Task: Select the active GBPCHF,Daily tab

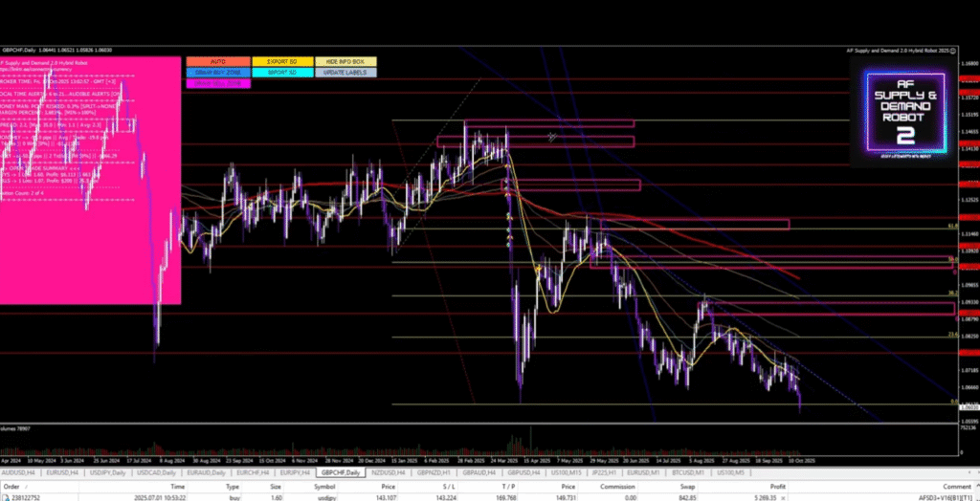Action: (x=340, y=473)
